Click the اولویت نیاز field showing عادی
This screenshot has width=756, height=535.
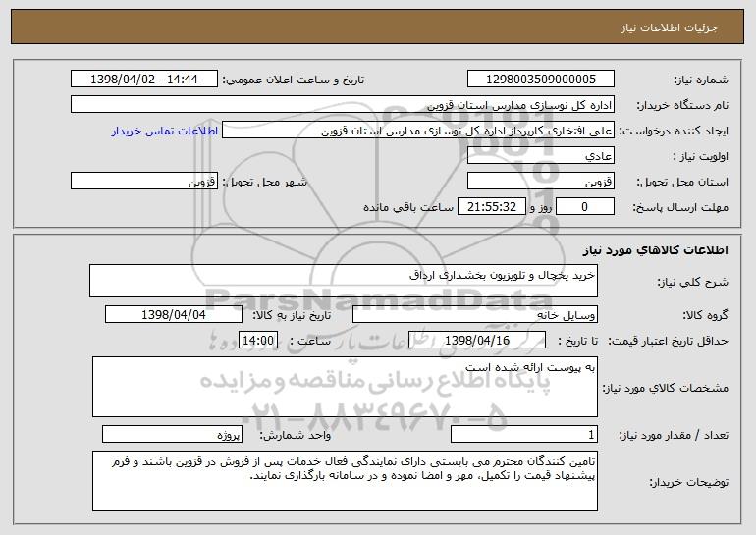tap(540, 155)
